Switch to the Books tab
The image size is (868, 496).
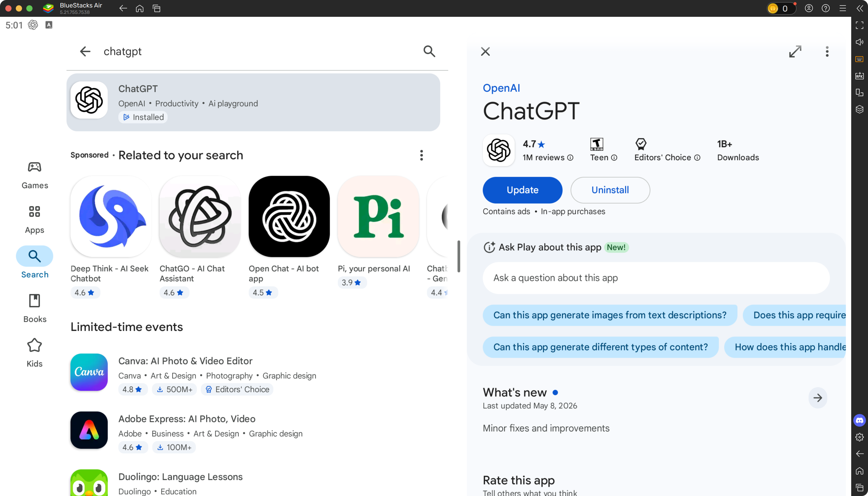click(x=35, y=309)
